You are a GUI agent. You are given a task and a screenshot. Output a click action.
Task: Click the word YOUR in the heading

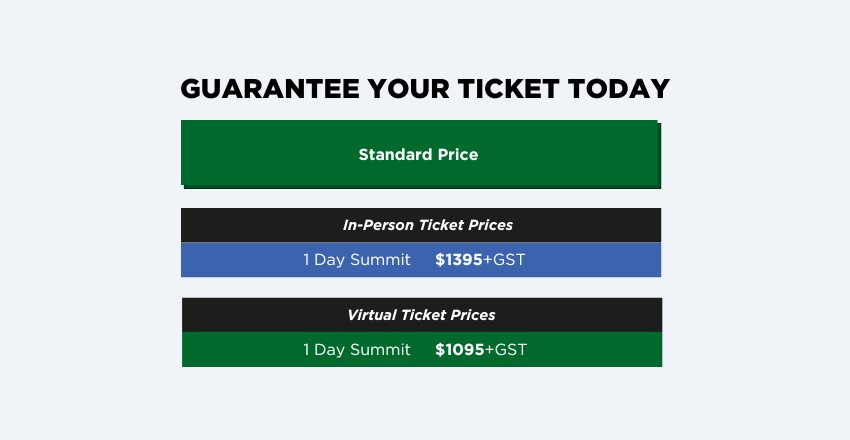click(x=408, y=89)
